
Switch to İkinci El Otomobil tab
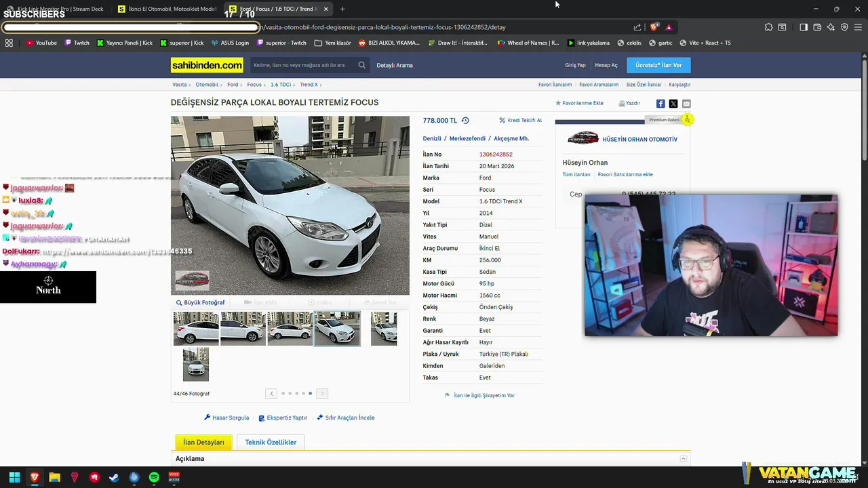[167, 9]
